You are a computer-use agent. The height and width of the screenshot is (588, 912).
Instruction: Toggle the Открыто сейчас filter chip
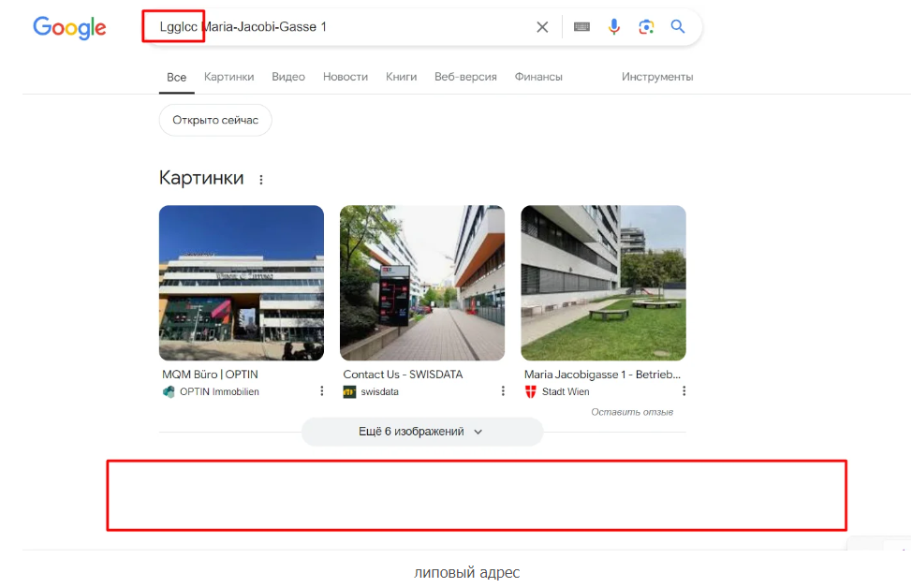(215, 120)
